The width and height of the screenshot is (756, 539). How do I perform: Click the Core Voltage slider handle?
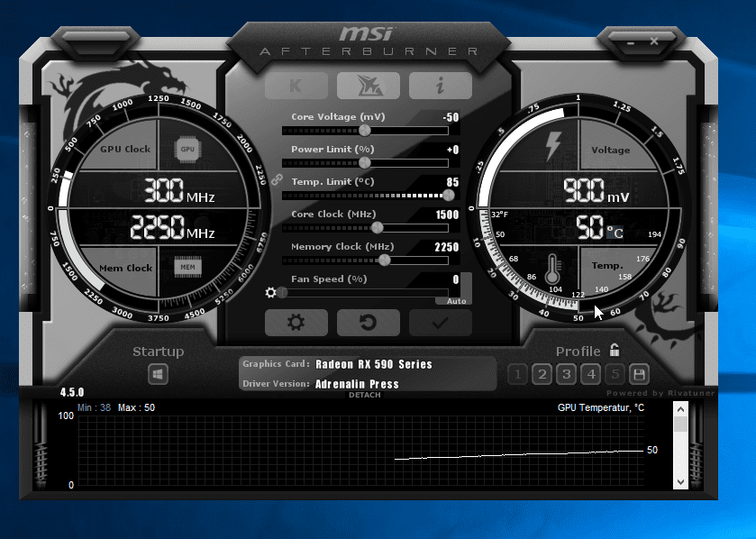[365, 131]
